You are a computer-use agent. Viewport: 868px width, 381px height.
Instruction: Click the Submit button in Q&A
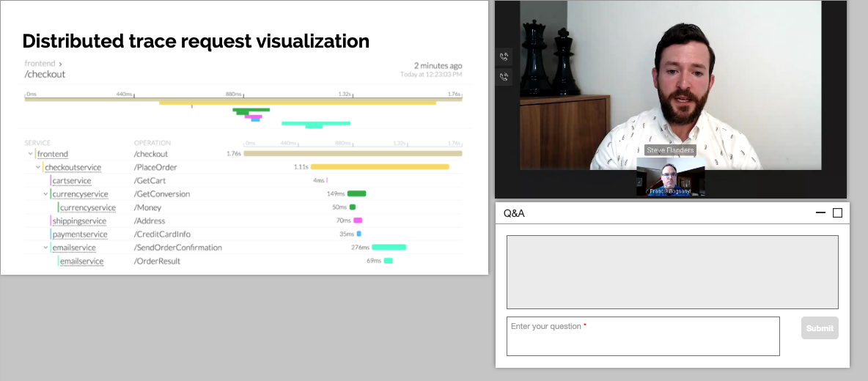pyautogui.click(x=820, y=328)
